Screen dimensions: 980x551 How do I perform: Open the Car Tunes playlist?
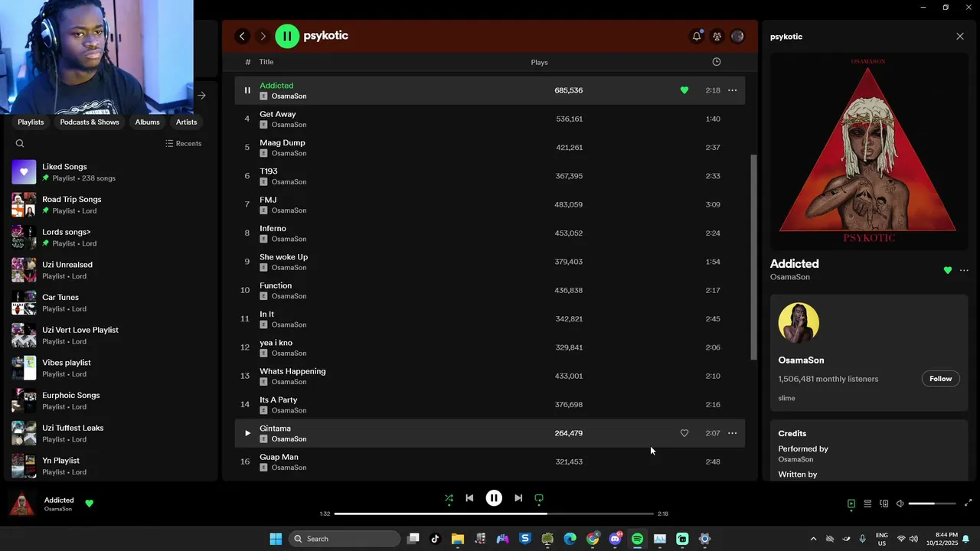click(107, 303)
